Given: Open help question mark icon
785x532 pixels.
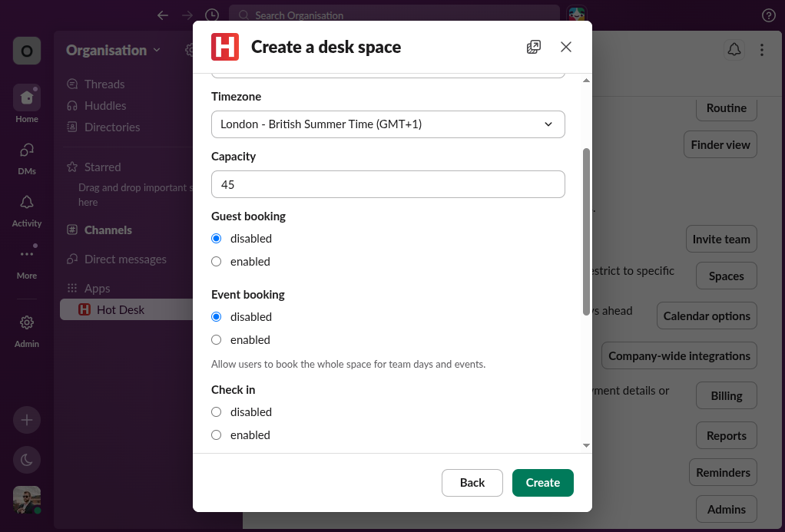Looking at the screenshot, I should click(x=768, y=15).
